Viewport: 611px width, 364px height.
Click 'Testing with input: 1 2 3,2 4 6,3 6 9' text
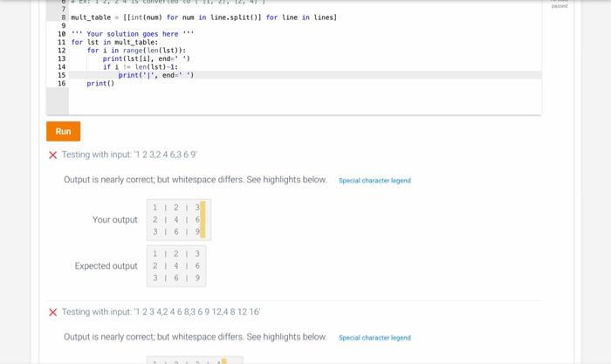pos(129,155)
